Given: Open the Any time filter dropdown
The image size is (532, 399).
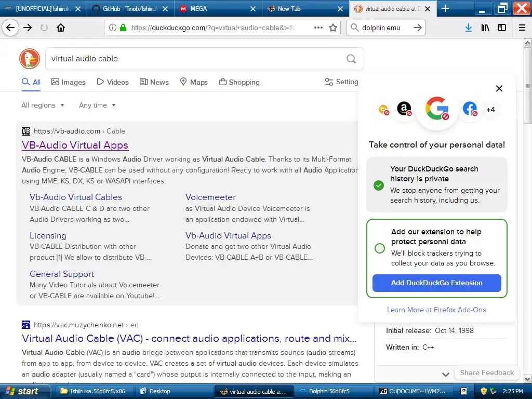Looking at the screenshot, I should 97,105.
